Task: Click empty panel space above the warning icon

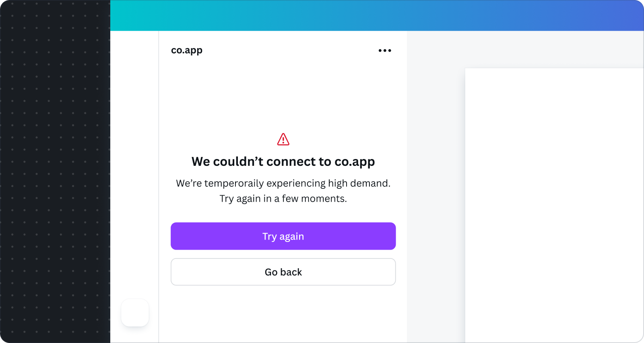Action: pos(283,97)
